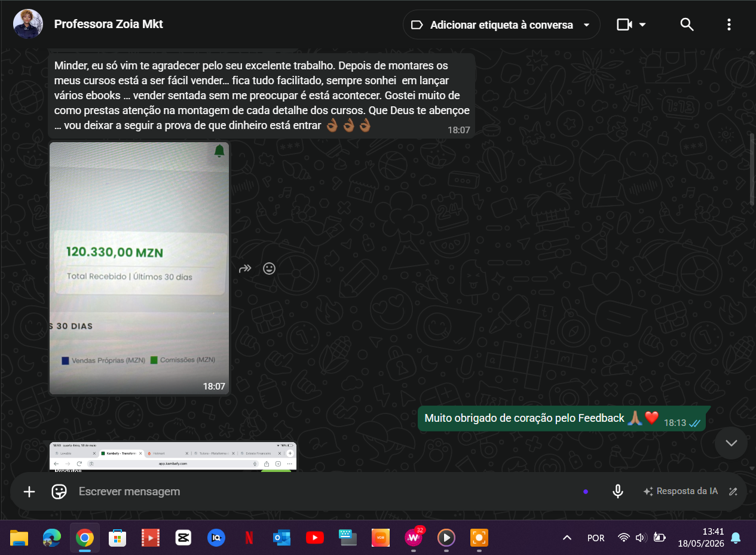Focus the Escrever mensagem input field
Viewport: 756px width, 555px height.
[x=323, y=492]
